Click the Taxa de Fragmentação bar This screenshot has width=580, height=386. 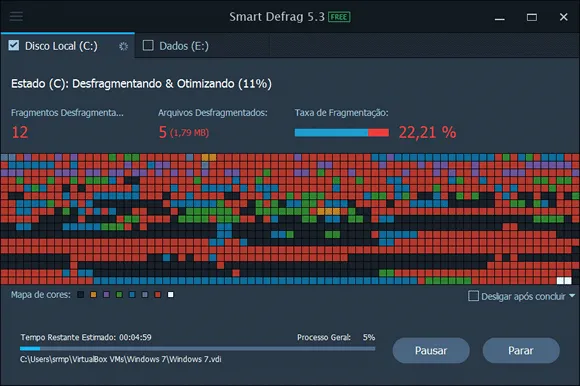342,132
